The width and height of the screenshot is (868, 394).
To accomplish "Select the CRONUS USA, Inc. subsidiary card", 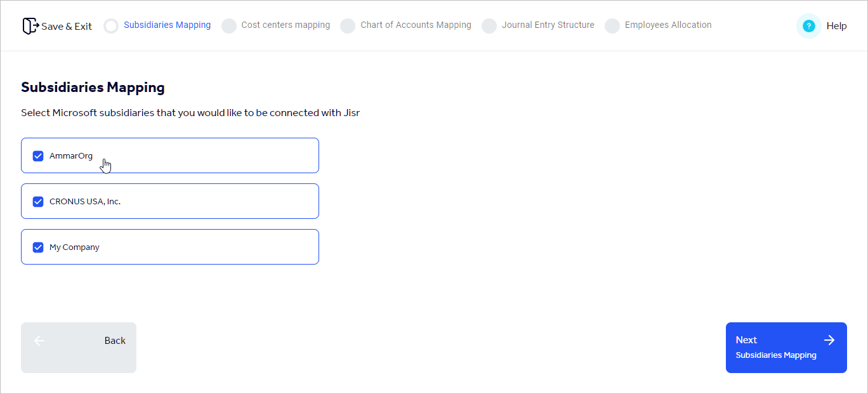I will (169, 201).
